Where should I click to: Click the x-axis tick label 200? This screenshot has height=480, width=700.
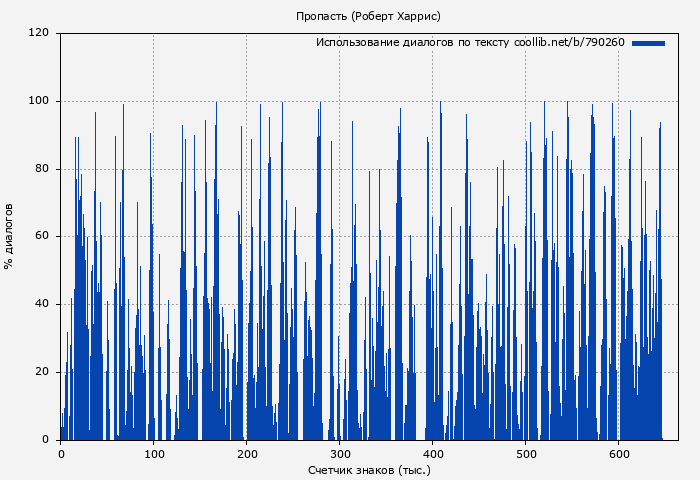pyautogui.click(x=247, y=454)
